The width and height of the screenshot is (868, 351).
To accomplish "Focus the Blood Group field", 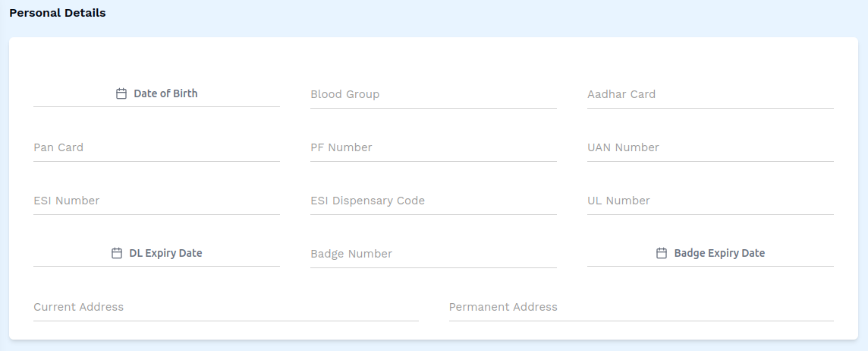I will click(433, 95).
